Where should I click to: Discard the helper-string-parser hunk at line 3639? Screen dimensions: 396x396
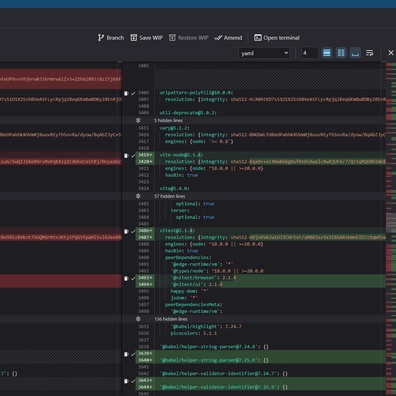point(126,354)
